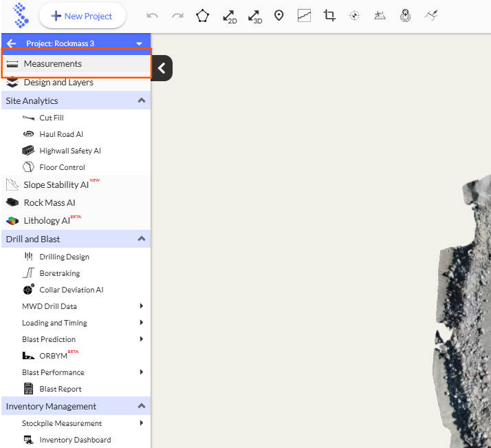Click the undo arrow
Screen dimensions: 491x448
tap(153, 16)
